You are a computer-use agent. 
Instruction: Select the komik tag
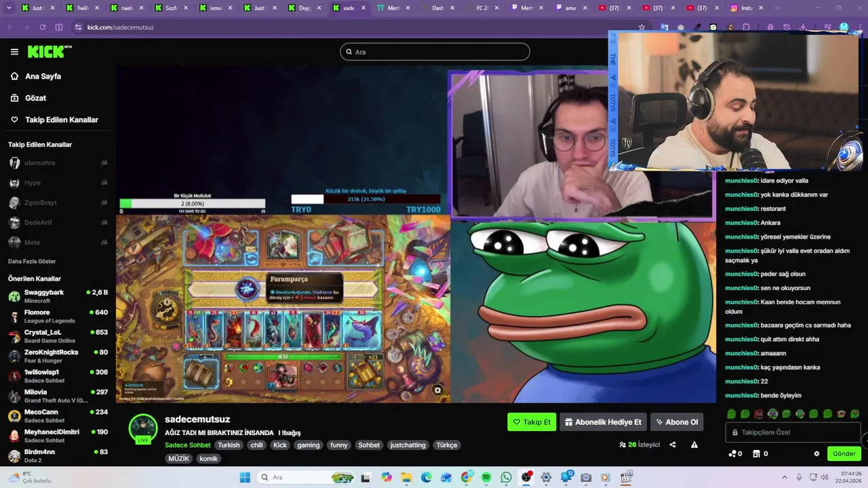[208, 459]
